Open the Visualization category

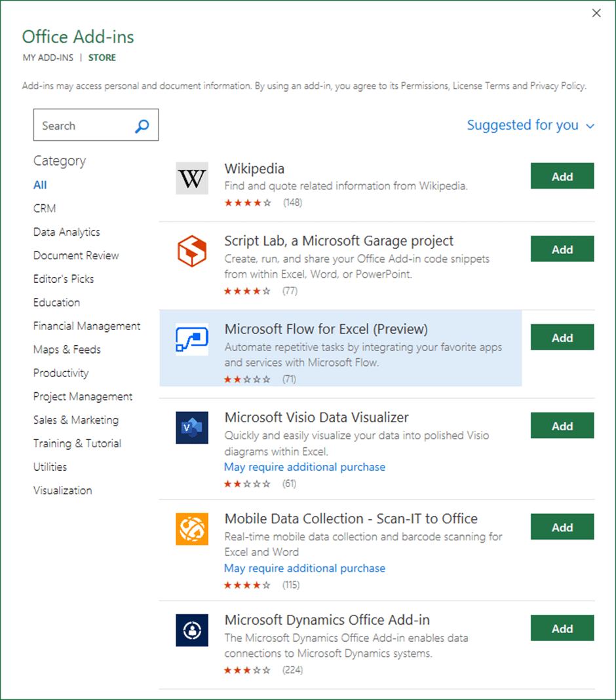click(x=62, y=490)
